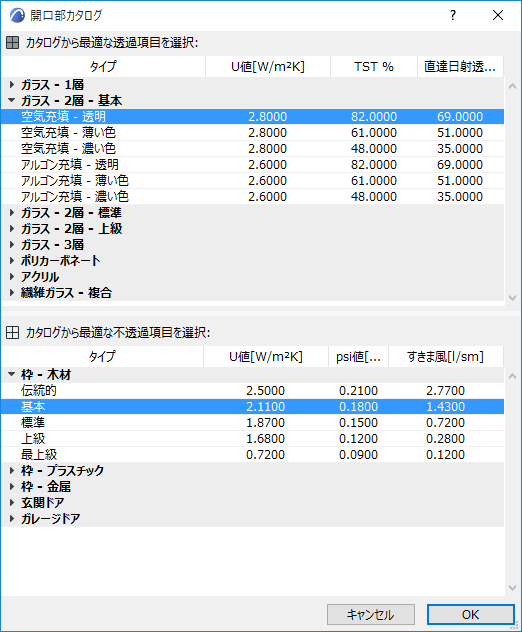Expand the ガラス - 2層 - 標準 group

[12, 212]
